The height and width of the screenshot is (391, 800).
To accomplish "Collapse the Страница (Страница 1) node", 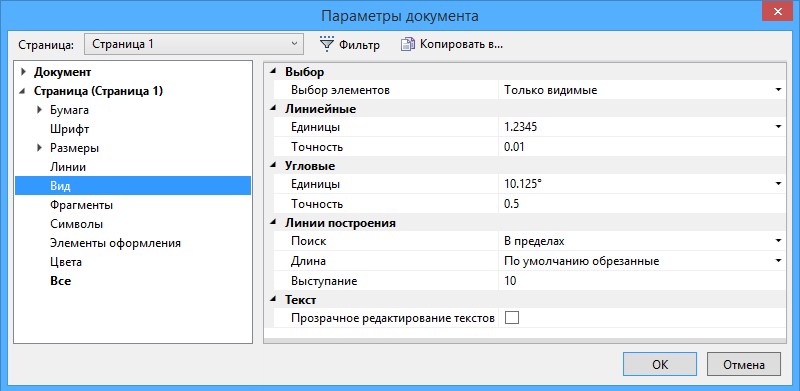I will (x=23, y=91).
